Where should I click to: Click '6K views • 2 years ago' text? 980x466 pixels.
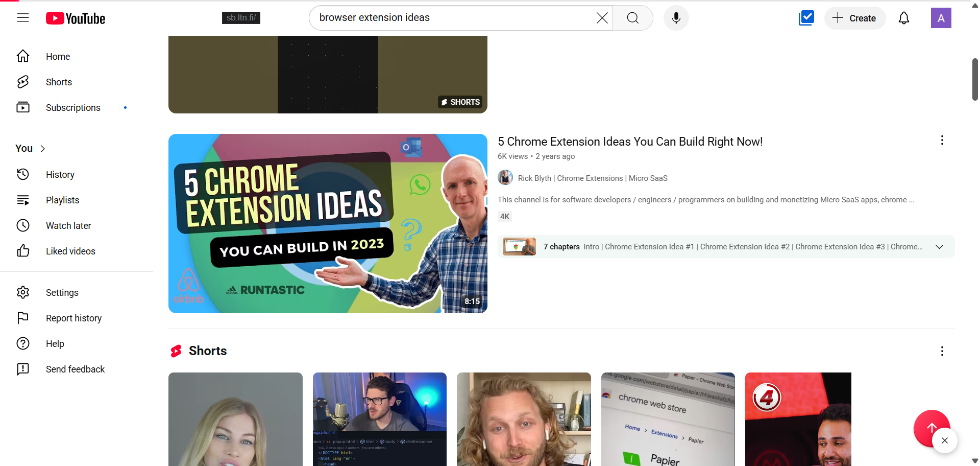pyautogui.click(x=536, y=156)
